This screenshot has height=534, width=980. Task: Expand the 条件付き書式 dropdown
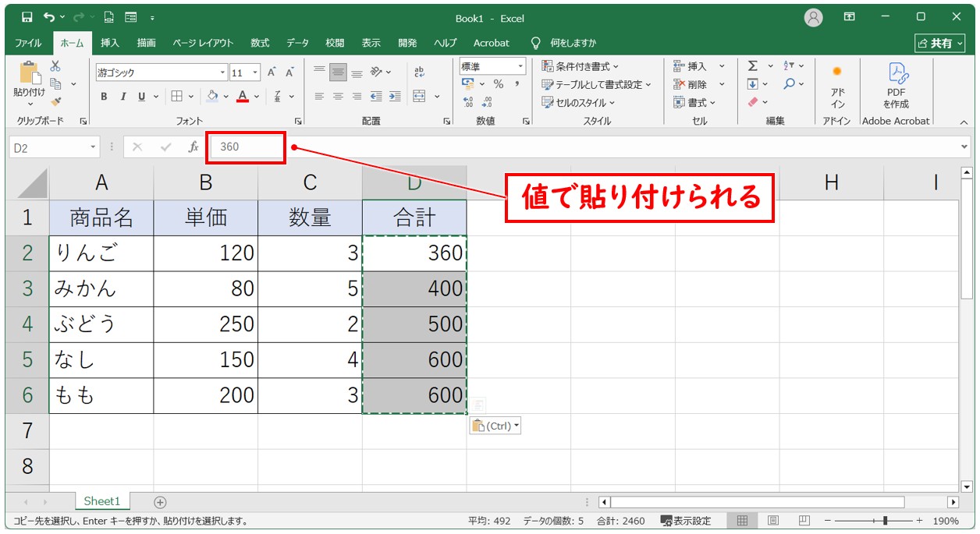pos(581,66)
